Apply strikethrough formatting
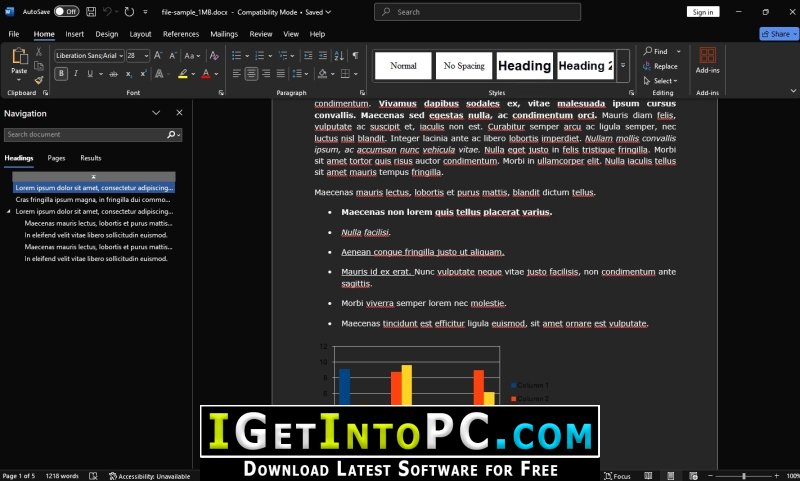Screen dimensions: 800x481 (113, 74)
